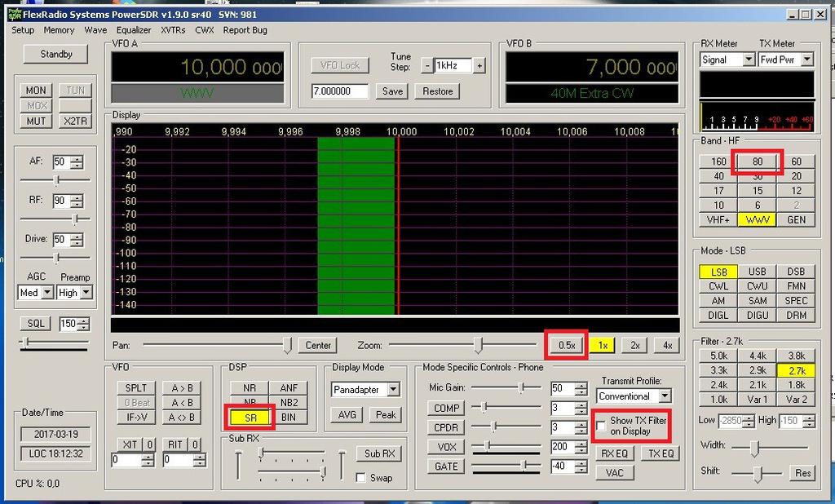Open the Wave menu
The height and width of the screenshot is (504, 835).
(95, 30)
